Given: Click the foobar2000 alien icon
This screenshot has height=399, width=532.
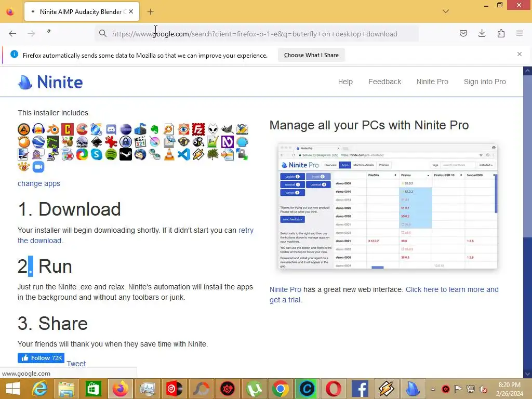Looking at the screenshot, I should click(212, 129).
